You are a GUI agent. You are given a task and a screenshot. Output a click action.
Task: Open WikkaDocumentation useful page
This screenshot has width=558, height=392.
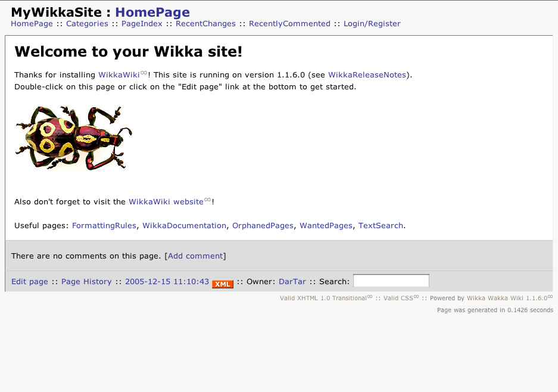coord(185,225)
